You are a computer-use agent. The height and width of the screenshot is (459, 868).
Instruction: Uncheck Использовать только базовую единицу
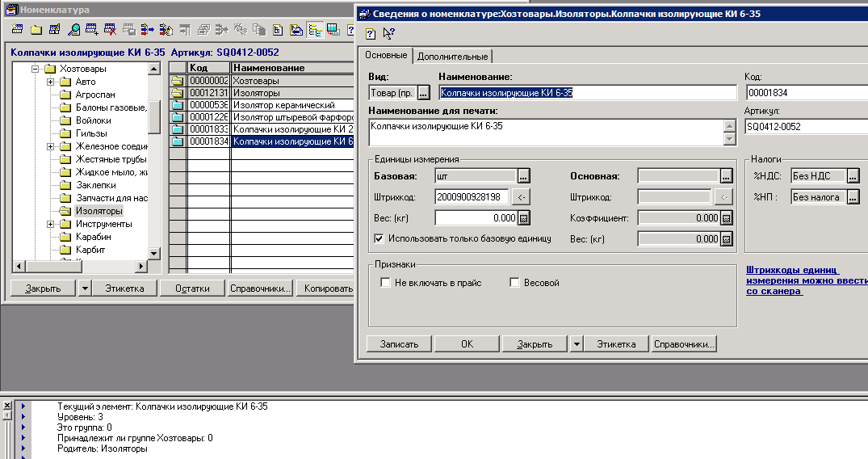379,238
